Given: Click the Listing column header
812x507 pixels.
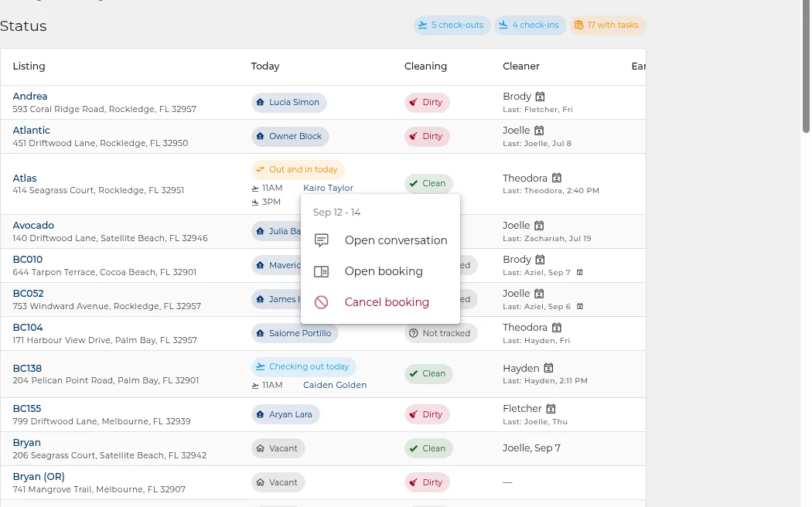Looking at the screenshot, I should 29,66.
